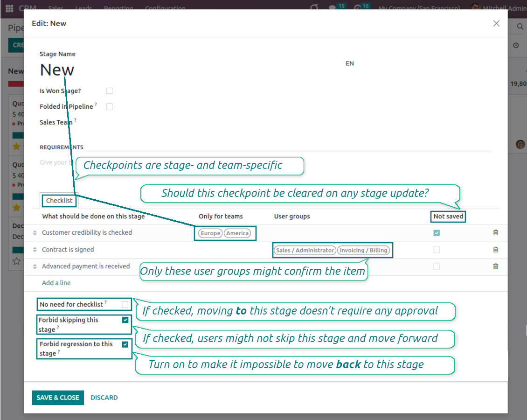Image resolution: width=527 pixels, height=420 pixels.
Task: Delete Advanced payment is received row
Action: 495,266
